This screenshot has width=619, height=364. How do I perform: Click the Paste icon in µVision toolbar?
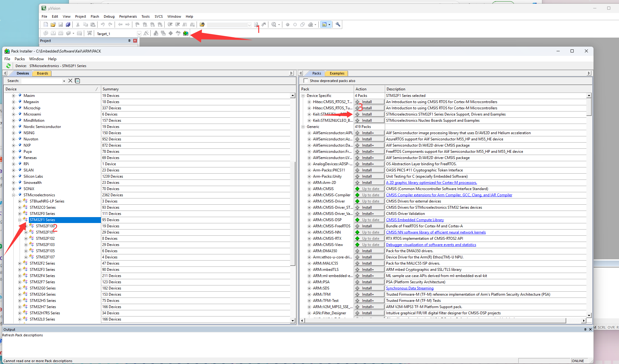point(93,25)
